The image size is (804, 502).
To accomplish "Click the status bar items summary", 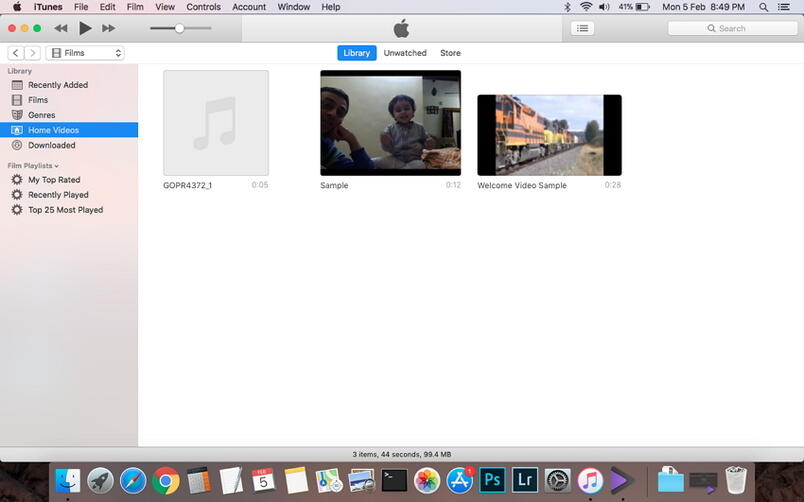I will point(402,454).
